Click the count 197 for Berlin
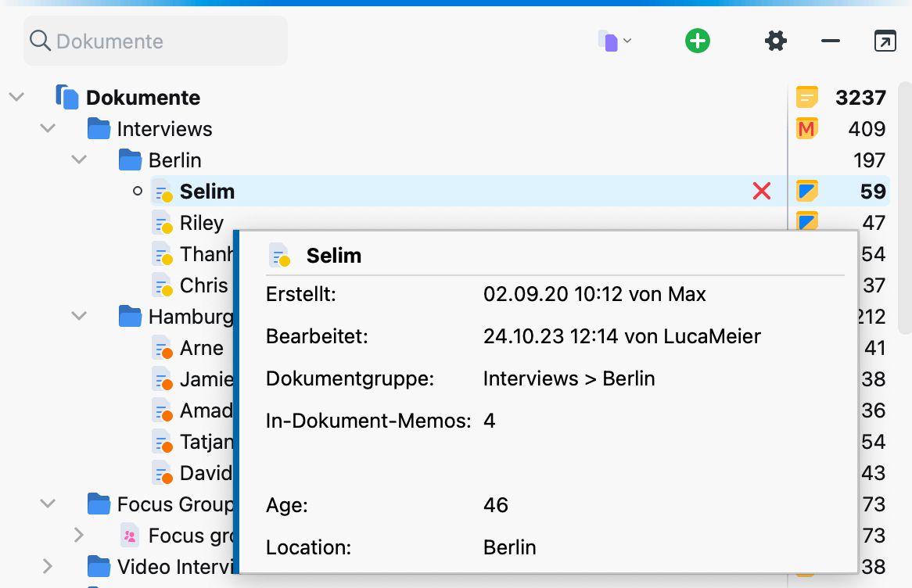Viewport: 912px width, 588px height. point(869,160)
